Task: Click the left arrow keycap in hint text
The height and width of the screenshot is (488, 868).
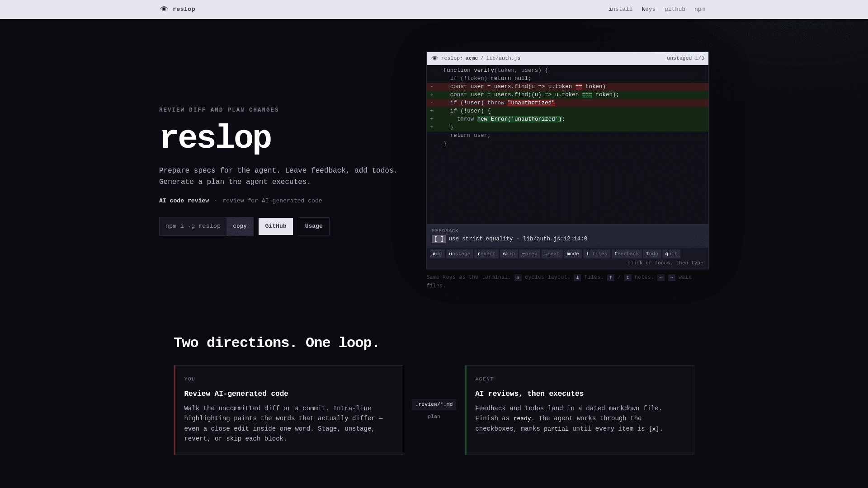Action: click(661, 278)
